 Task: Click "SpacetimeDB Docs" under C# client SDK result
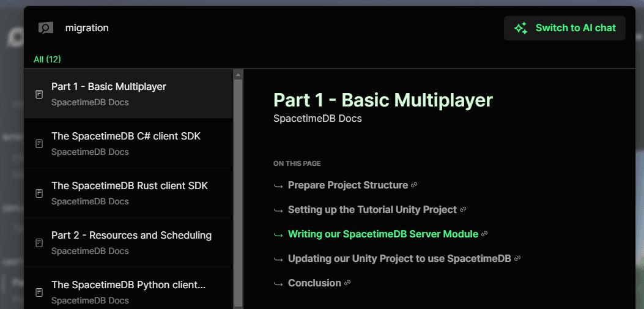tap(90, 152)
